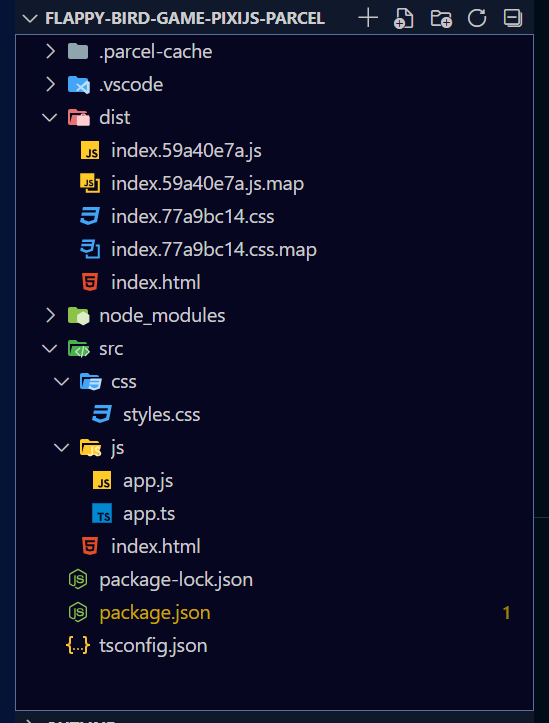Collapse the js folder chevron
The height and width of the screenshot is (723, 549).
61,448
